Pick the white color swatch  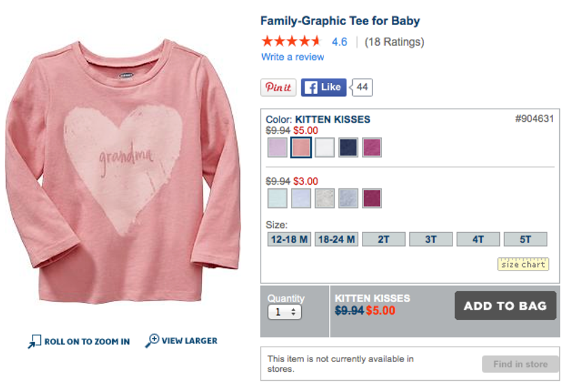[x=325, y=148]
